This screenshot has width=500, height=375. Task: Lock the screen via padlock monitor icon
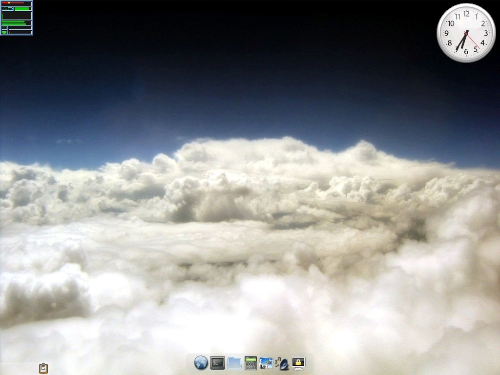298,363
